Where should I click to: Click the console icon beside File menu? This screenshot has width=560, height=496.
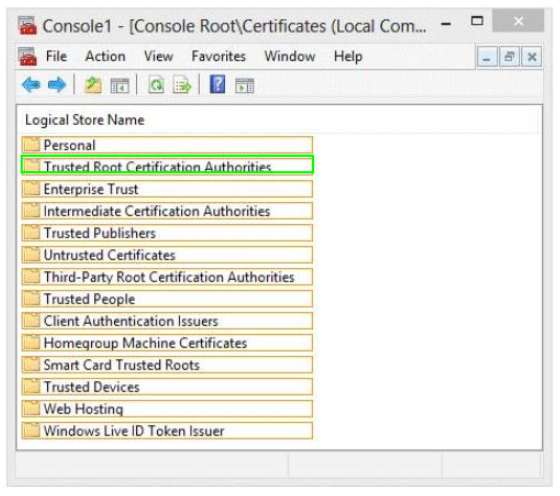point(27,56)
